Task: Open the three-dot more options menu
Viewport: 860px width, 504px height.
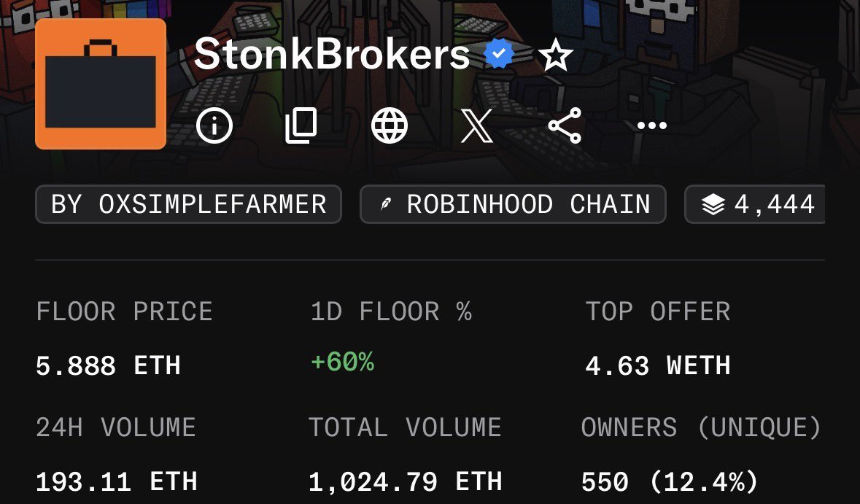Action: (652, 125)
